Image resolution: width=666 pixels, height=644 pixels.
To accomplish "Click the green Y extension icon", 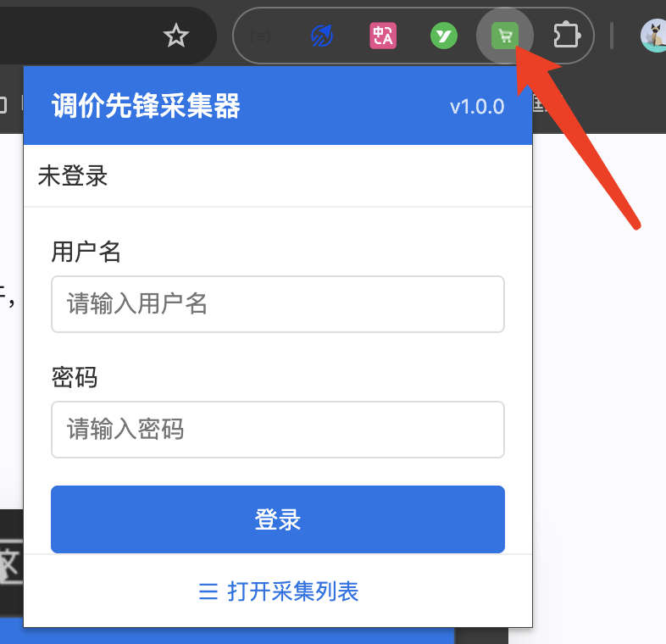I will coord(444,36).
